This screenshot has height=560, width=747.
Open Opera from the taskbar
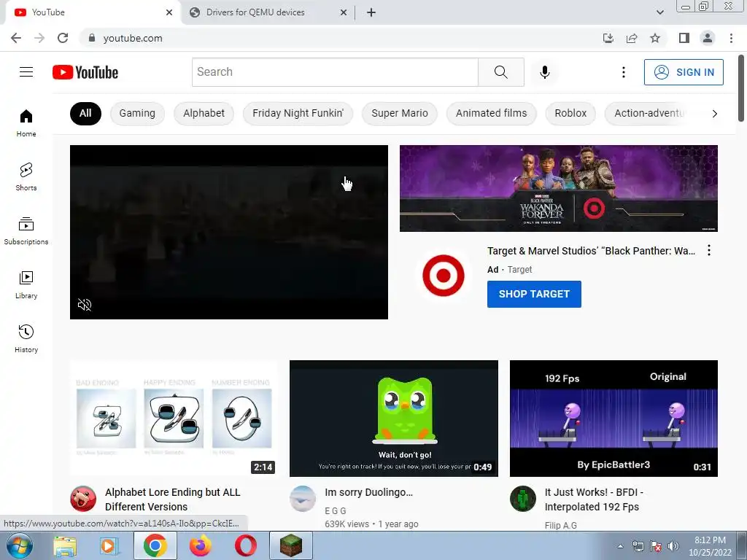point(245,545)
